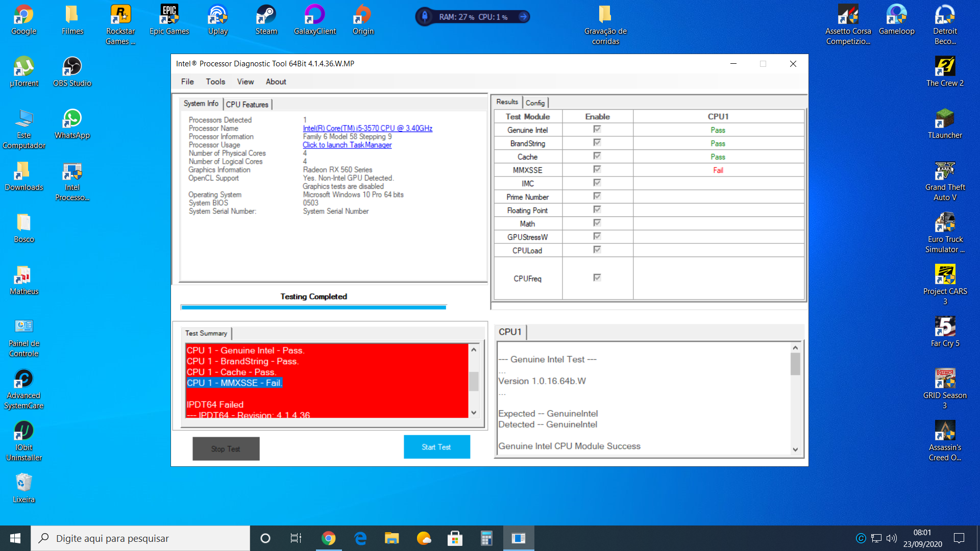
Task: Open Microsoft Store on the taskbar
Action: (455, 538)
